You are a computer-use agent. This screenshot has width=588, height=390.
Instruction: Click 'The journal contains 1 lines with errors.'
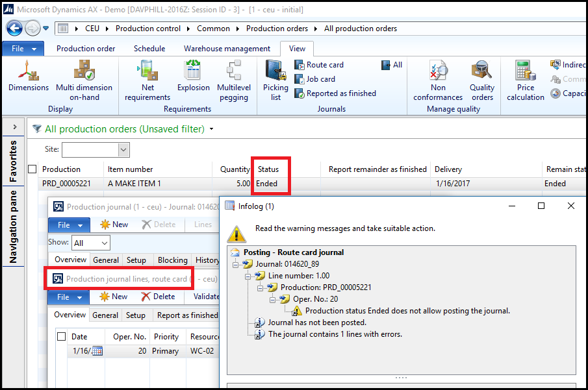click(335, 334)
